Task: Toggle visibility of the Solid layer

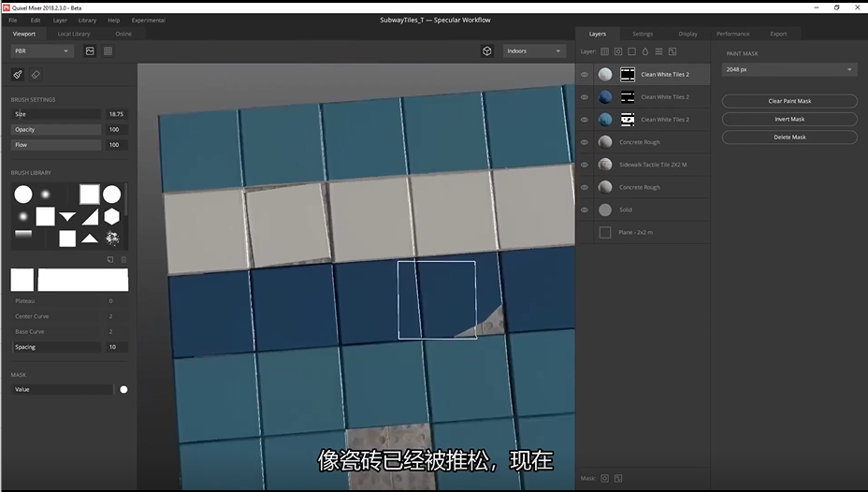Action: tap(584, 210)
